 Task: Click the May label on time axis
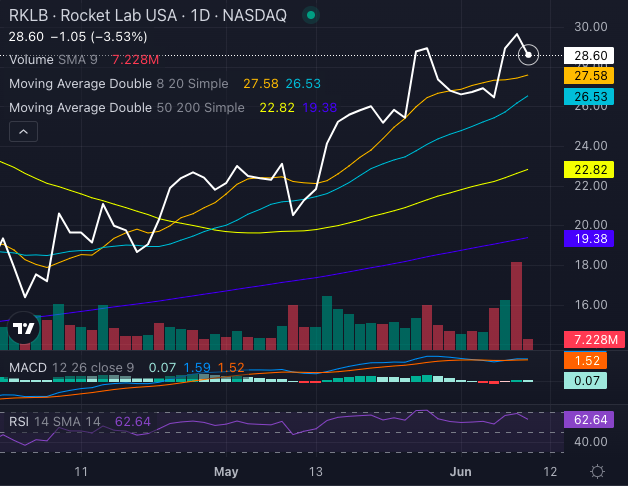pyautogui.click(x=226, y=472)
